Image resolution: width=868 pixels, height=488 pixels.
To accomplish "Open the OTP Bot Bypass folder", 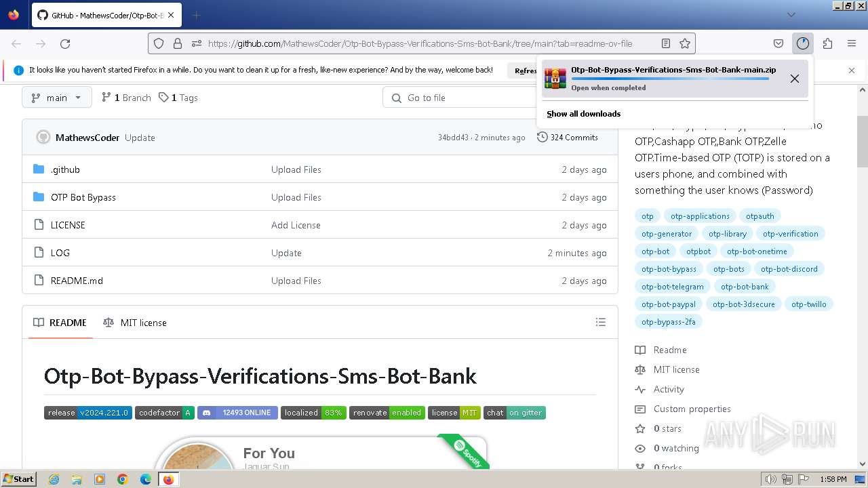I will click(x=83, y=197).
